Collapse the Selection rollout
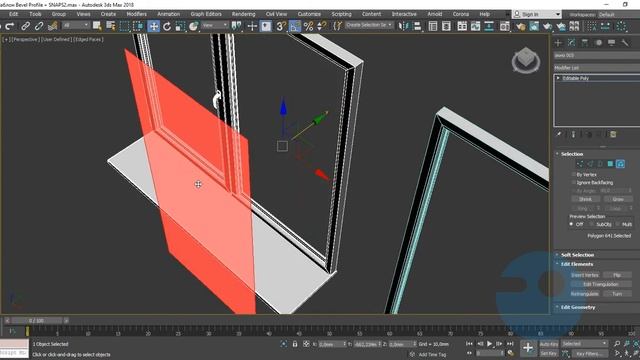Viewport: 640px width, 360px height. pyautogui.click(x=571, y=154)
